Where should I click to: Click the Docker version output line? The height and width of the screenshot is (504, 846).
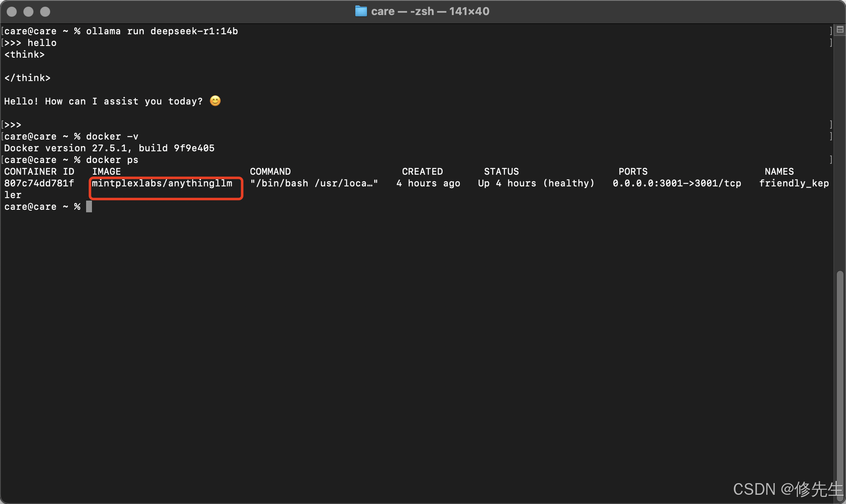(109, 148)
